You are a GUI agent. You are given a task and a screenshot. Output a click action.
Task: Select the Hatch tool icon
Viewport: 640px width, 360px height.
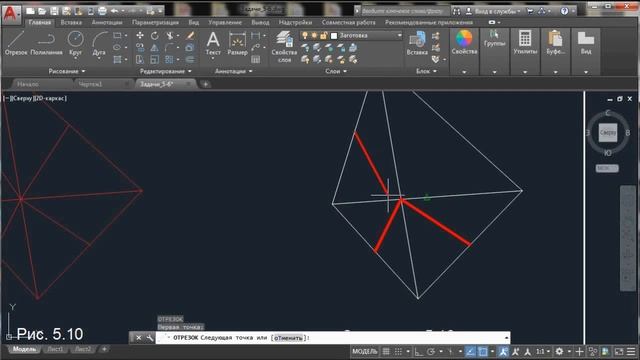117,60
